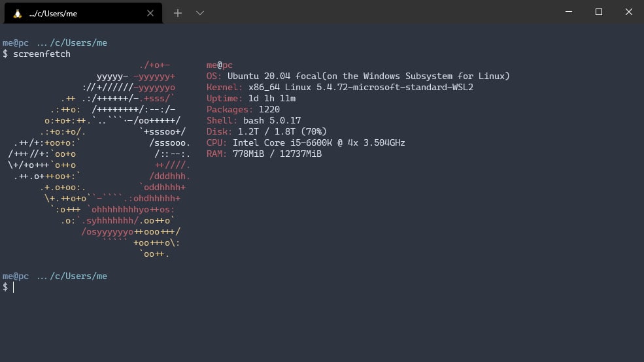Click at the bottom '$' prompt cursor
The height and width of the screenshot is (362, 644).
pos(14,287)
